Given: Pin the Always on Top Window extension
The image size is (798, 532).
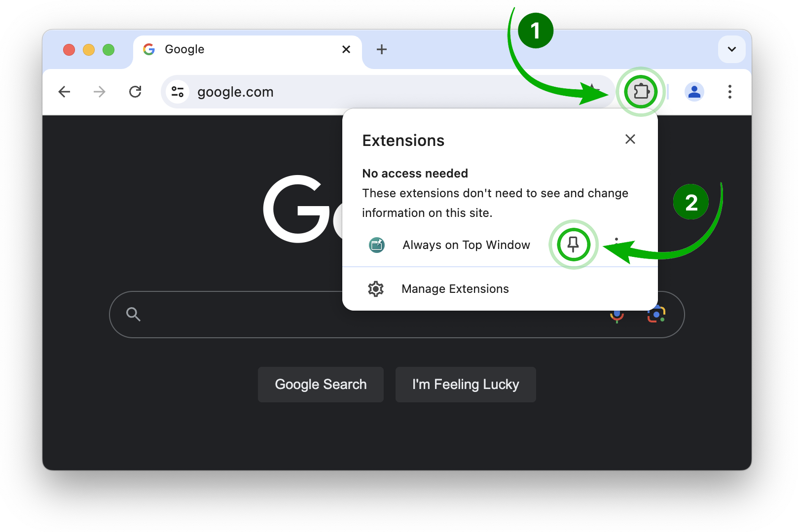Looking at the screenshot, I should point(573,245).
